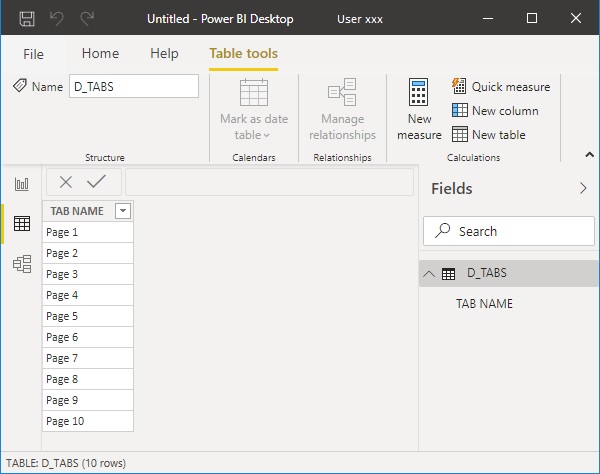The width and height of the screenshot is (600, 474).
Task: Click the User xxx account label
Action: pyautogui.click(x=360, y=19)
